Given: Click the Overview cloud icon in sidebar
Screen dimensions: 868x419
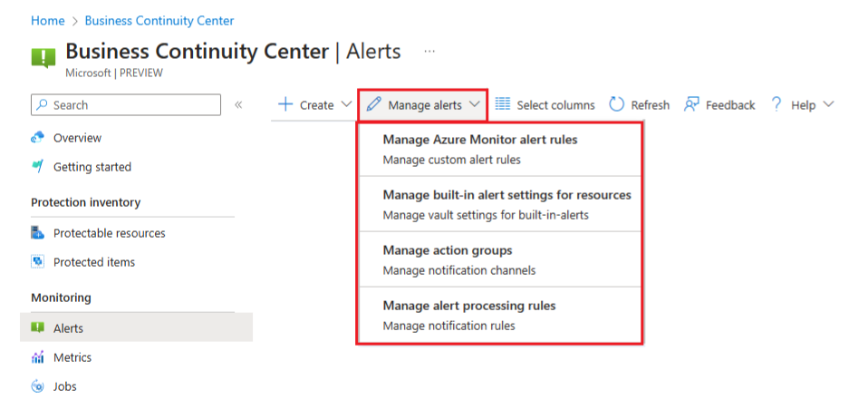Looking at the screenshot, I should click(x=38, y=138).
